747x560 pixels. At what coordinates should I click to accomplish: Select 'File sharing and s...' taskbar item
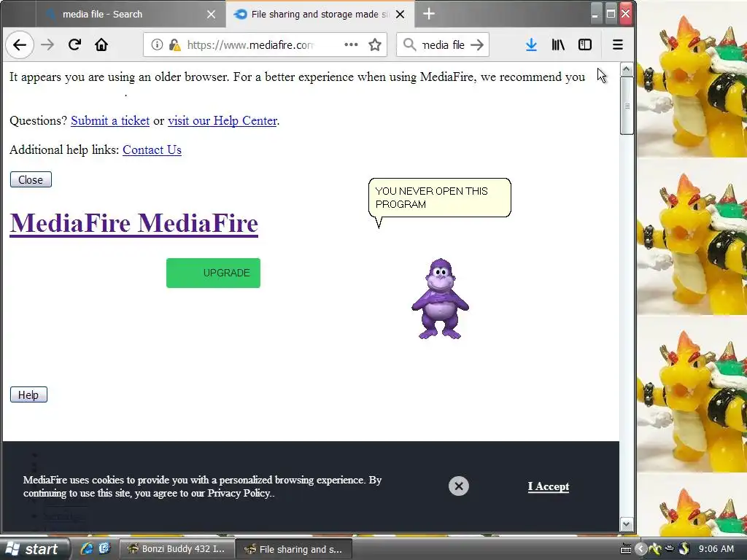pos(294,549)
